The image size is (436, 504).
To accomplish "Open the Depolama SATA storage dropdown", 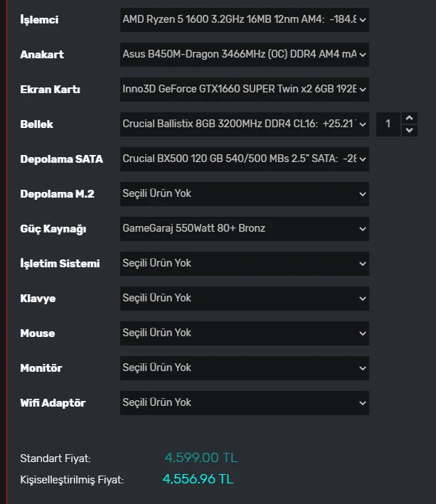I will tap(244, 159).
